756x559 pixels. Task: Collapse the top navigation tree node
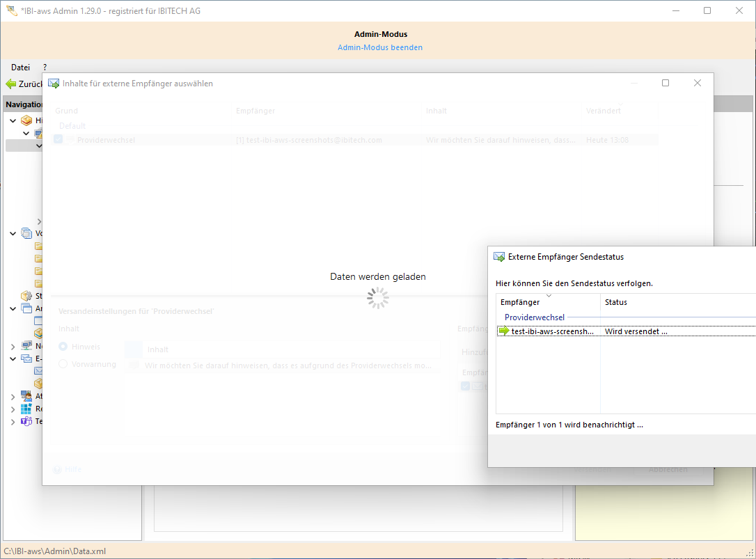(x=13, y=120)
